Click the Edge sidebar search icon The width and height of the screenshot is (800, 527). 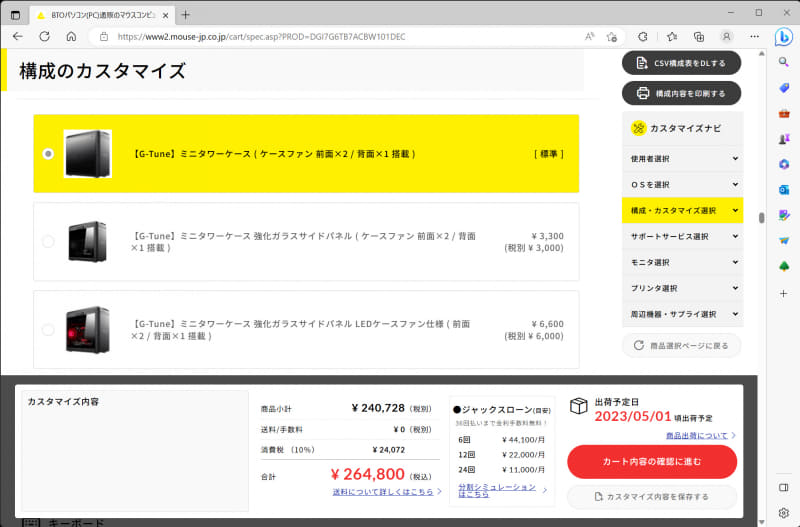pos(784,62)
